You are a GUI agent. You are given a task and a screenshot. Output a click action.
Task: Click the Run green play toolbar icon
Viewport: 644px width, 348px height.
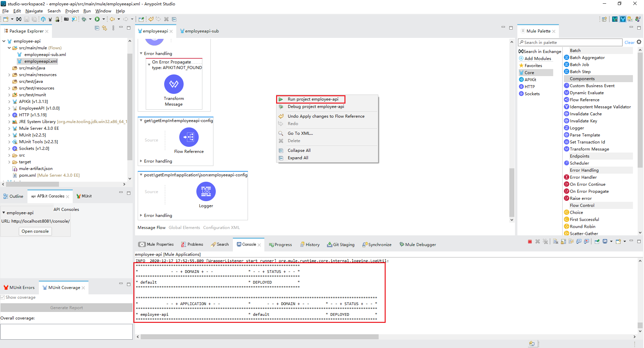(97, 19)
